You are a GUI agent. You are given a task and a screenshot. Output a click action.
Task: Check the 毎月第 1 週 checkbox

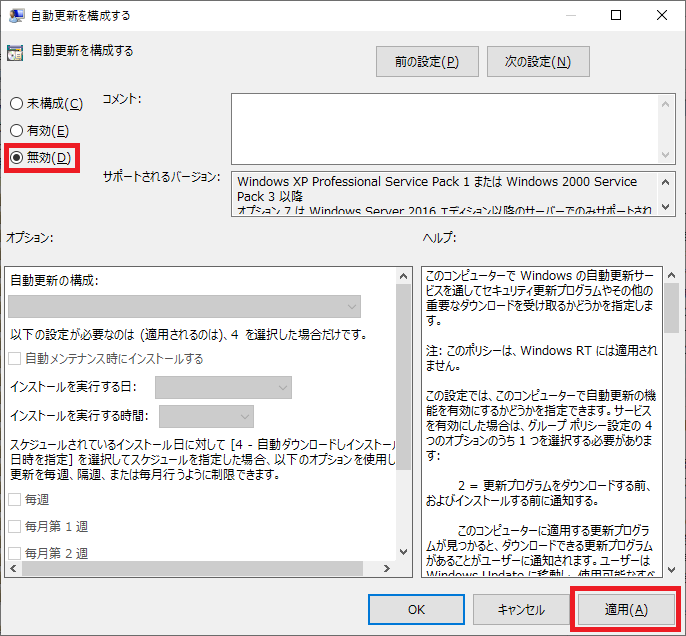[x=14, y=526]
